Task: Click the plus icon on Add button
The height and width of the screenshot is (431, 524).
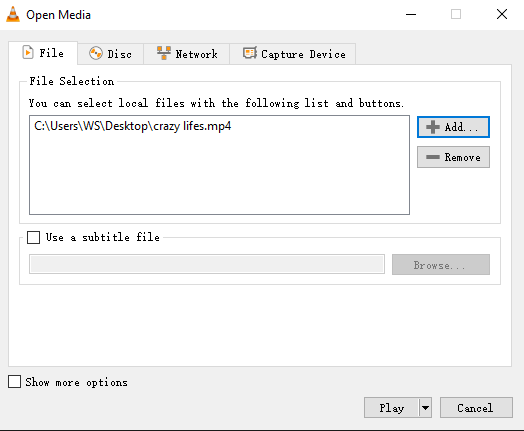Action: [433, 127]
